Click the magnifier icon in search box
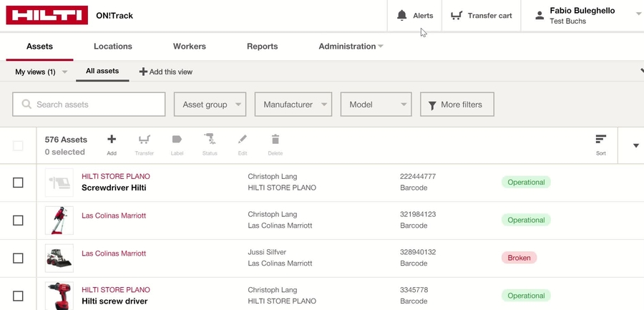644x310 pixels. 26,104
